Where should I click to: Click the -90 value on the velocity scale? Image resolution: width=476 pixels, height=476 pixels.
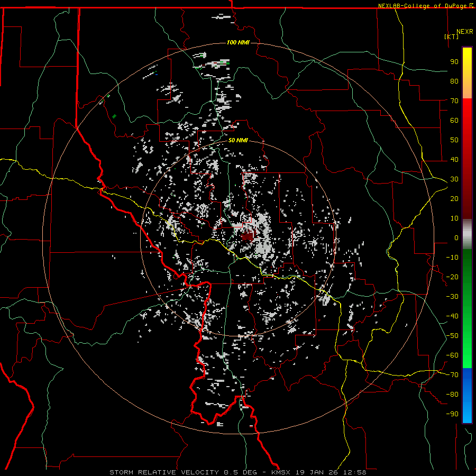452,414
